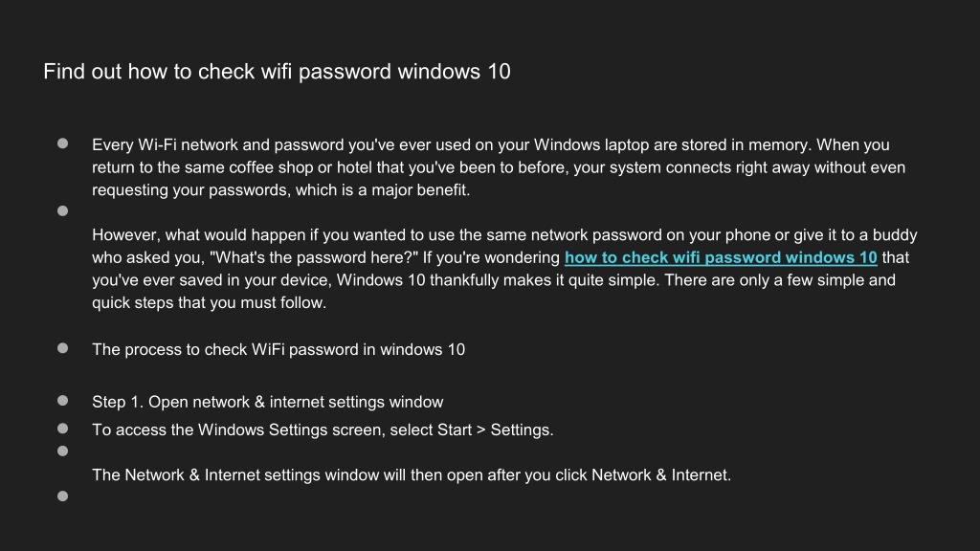Click the bullet dot beside "Step 1. Open network"
980x551 pixels.
click(x=62, y=401)
